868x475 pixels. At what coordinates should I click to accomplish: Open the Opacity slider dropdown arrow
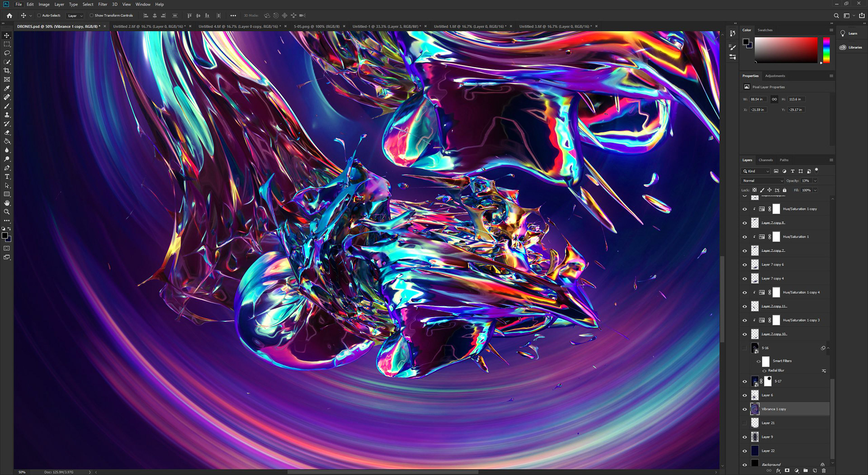(815, 180)
